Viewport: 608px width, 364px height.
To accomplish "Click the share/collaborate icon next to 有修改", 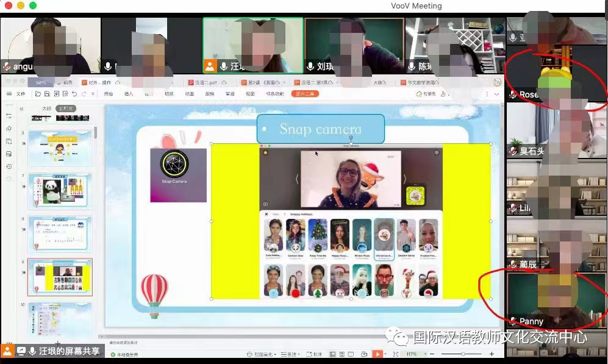I will [443, 94].
